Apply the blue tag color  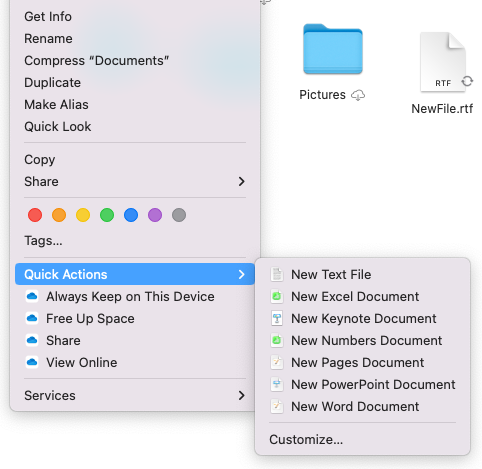131,215
